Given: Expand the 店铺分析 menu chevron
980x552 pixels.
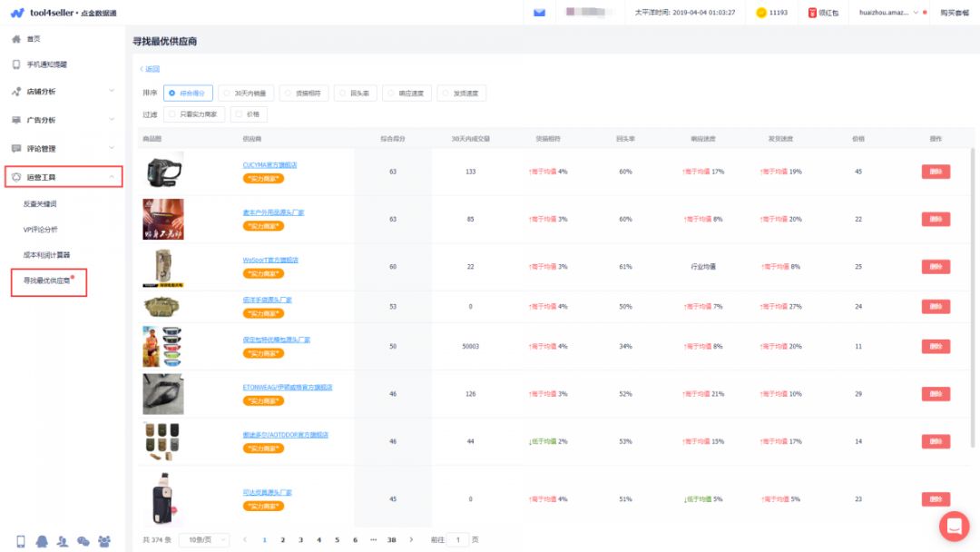Looking at the screenshot, I should click(112, 92).
